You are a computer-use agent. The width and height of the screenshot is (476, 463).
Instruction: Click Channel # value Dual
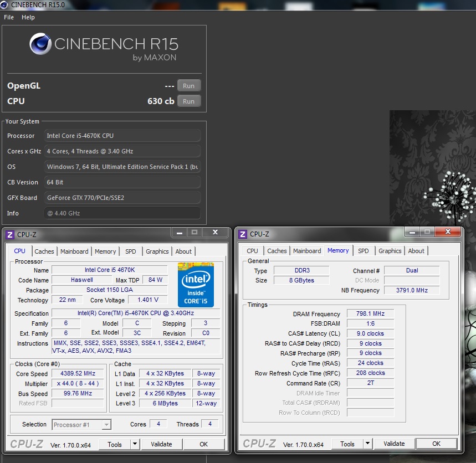pyautogui.click(x=412, y=270)
